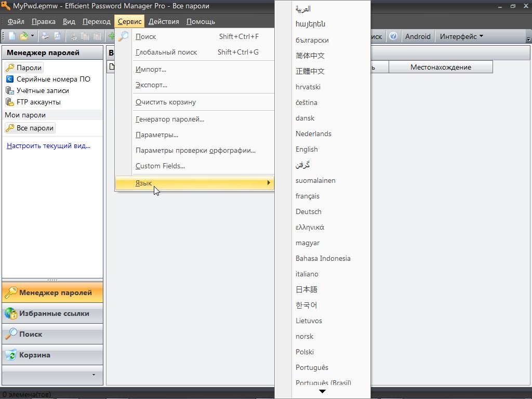Open Параметры... from the menu
Screen dimensions: 532x399
coord(195,135)
